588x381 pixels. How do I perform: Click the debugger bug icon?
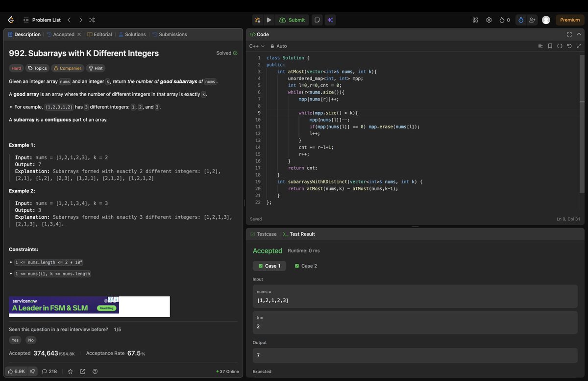[257, 20]
